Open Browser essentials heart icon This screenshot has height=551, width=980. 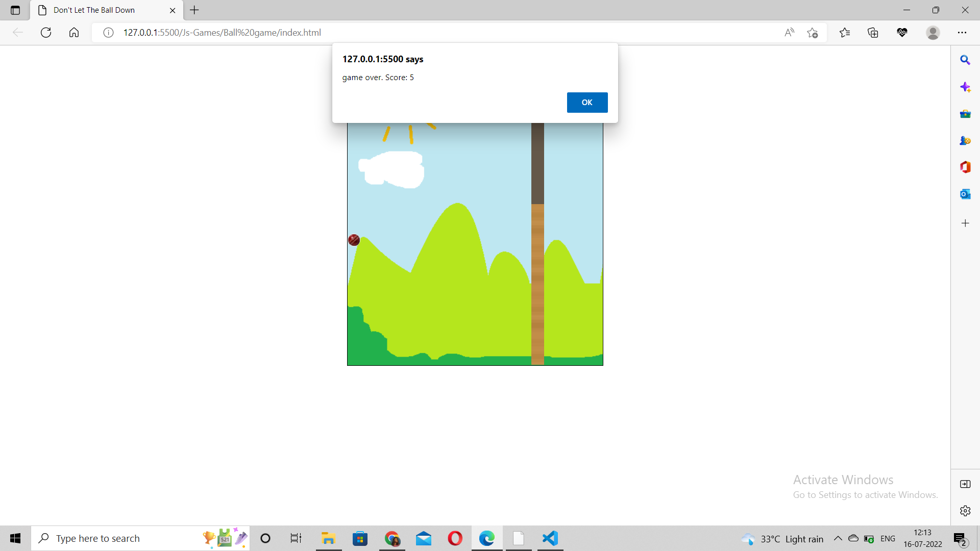pyautogui.click(x=902, y=32)
